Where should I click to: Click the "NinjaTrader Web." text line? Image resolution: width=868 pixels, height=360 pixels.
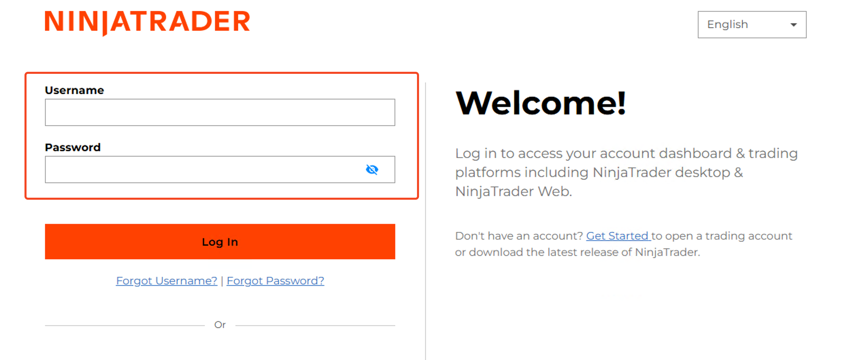513,192
